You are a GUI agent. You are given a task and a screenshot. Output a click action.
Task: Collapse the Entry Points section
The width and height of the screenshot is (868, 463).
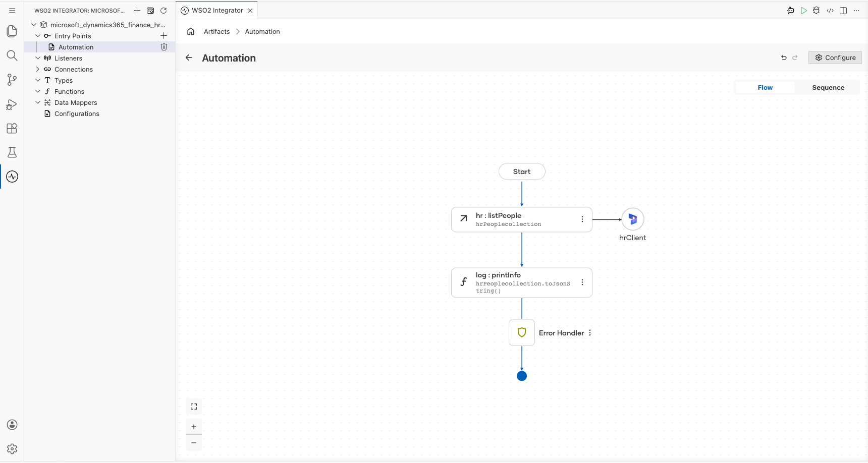coord(38,36)
